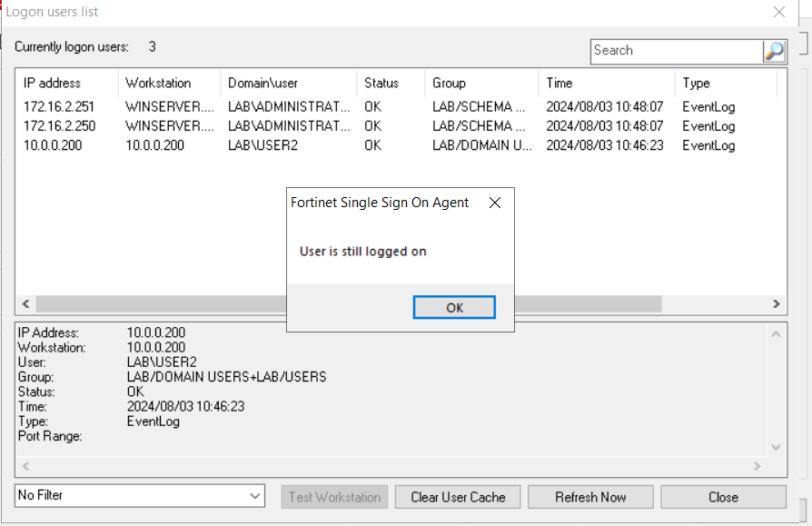Click the Clear User Cache button
812x526 pixels.
tap(458, 497)
